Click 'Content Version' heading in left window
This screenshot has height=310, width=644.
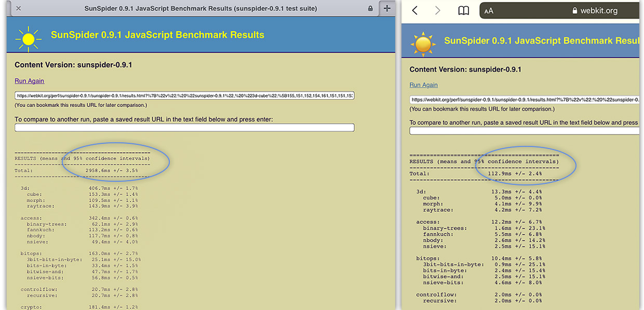pyautogui.click(x=73, y=65)
